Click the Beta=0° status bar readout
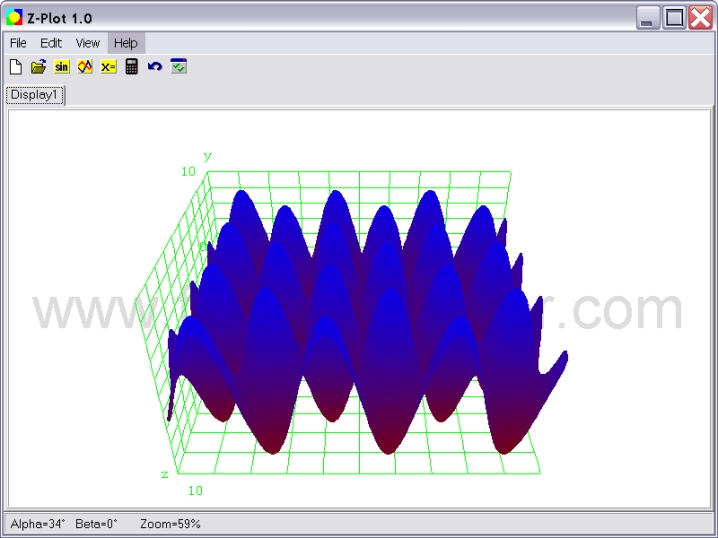 tap(96, 524)
